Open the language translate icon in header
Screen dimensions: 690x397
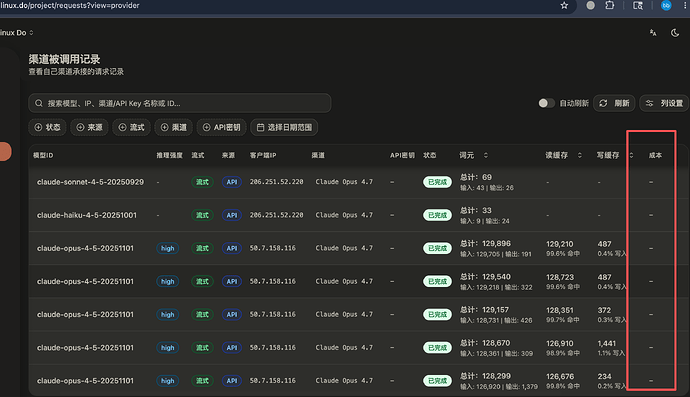653,33
